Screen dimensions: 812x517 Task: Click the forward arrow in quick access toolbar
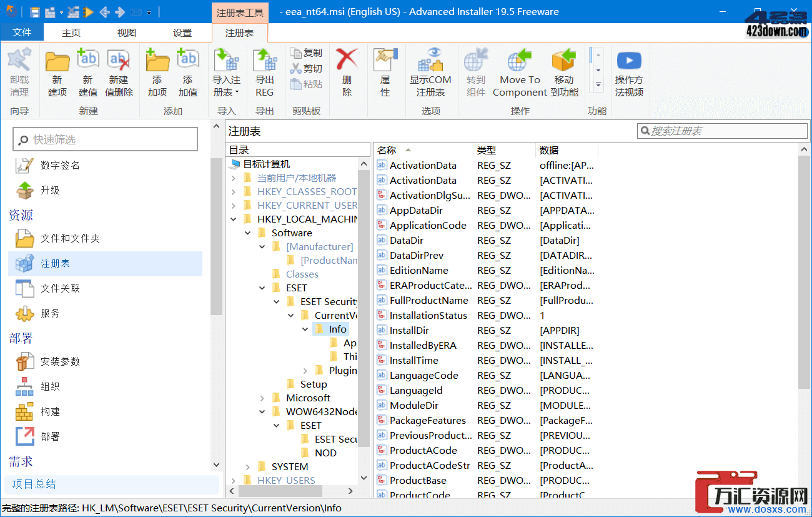pyautogui.click(x=120, y=12)
